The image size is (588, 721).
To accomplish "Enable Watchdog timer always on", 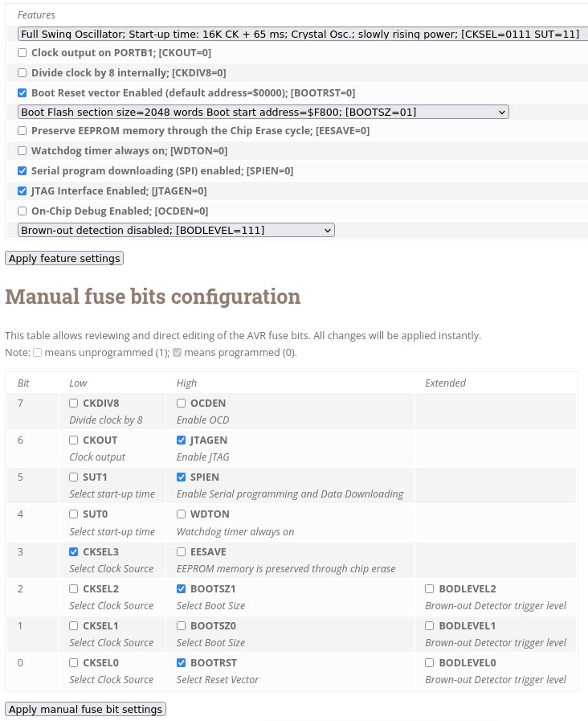I will (x=22, y=151).
